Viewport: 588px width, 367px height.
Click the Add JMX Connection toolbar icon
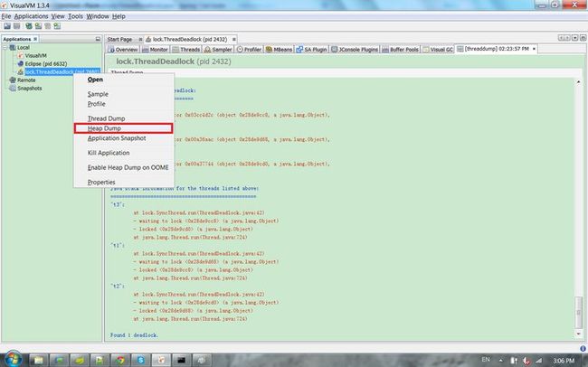point(38,26)
